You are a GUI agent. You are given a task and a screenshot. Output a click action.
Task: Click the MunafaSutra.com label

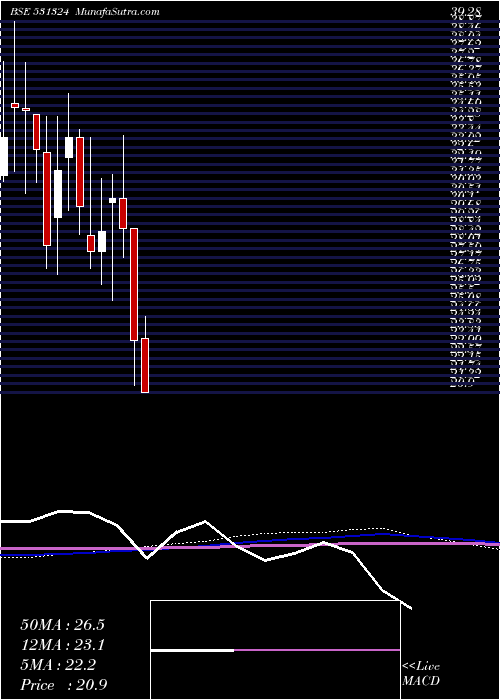click(116, 12)
